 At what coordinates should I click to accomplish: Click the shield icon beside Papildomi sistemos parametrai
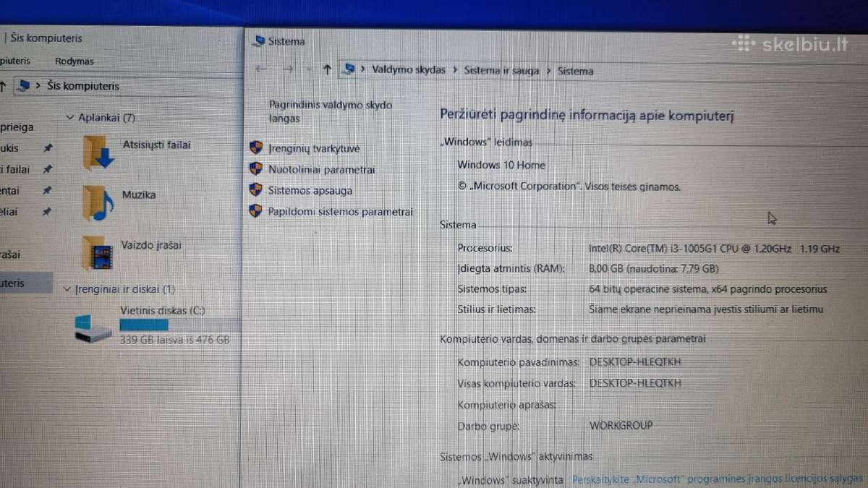[x=255, y=211]
